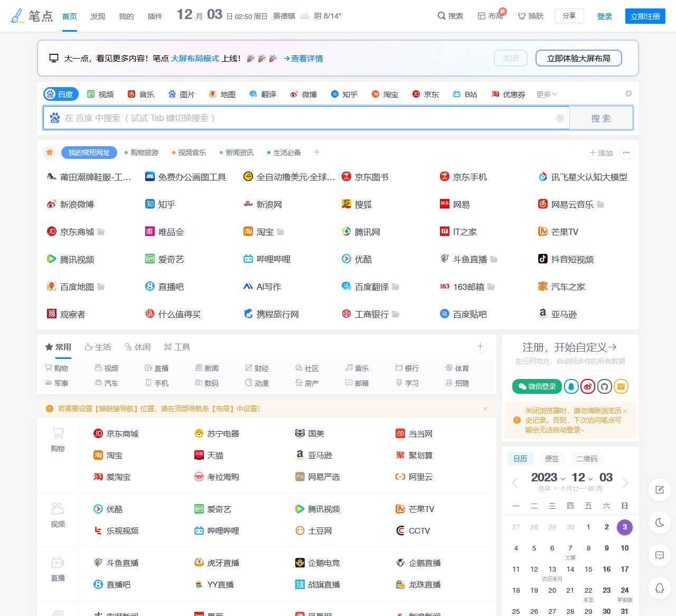
Task: Select the 知乎 search engine option
Action: pyautogui.click(x=344, y=94)
